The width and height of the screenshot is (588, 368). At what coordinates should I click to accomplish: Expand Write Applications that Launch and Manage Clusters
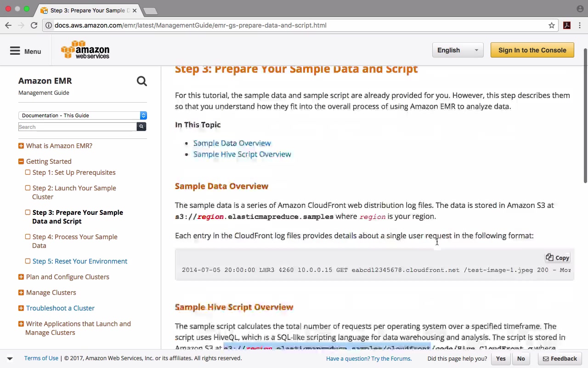coord(21,324)
